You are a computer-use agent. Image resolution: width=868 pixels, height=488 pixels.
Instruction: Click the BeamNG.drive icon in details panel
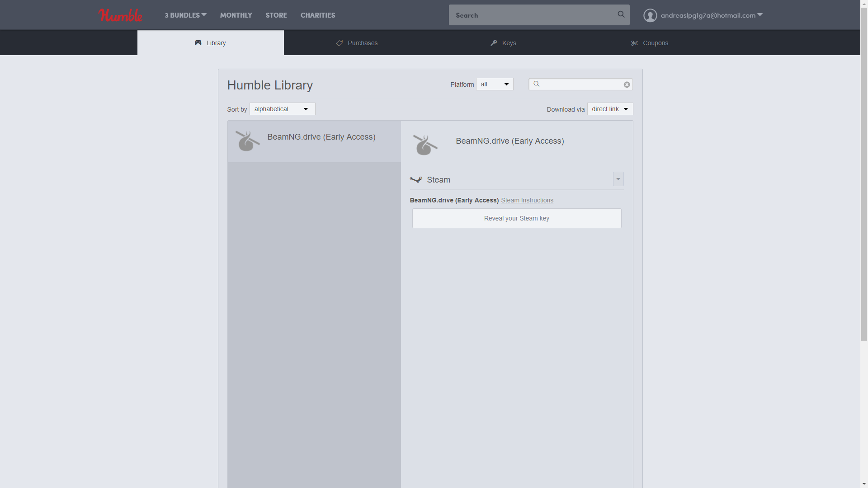(425, 145)
